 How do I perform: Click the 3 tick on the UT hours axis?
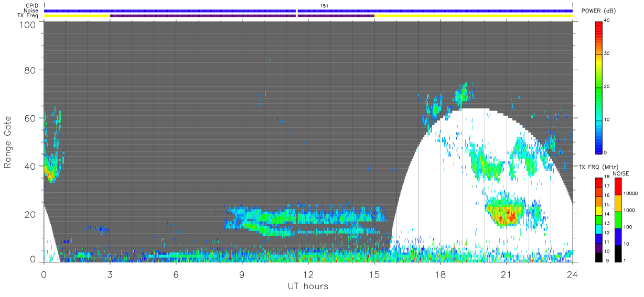click(110, 274)
